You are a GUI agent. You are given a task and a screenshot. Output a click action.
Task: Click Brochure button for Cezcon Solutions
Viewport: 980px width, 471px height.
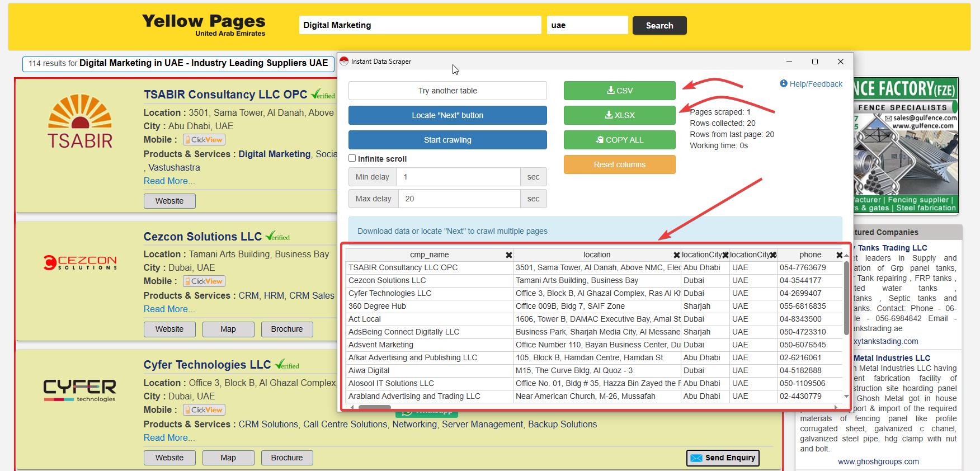click(287, 329)
